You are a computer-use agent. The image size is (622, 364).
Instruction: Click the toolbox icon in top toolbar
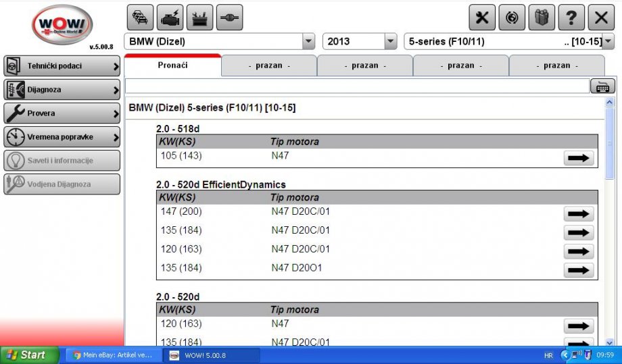point(199,17)
